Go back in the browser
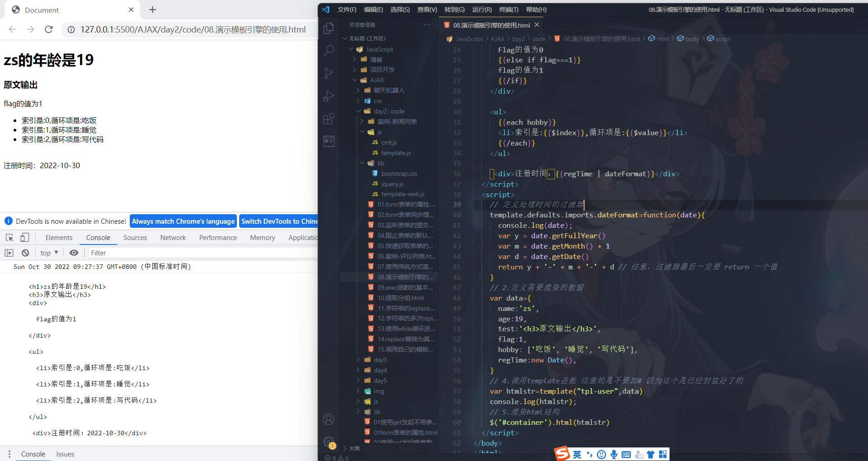868x461 pixels. tap(12, 29)
